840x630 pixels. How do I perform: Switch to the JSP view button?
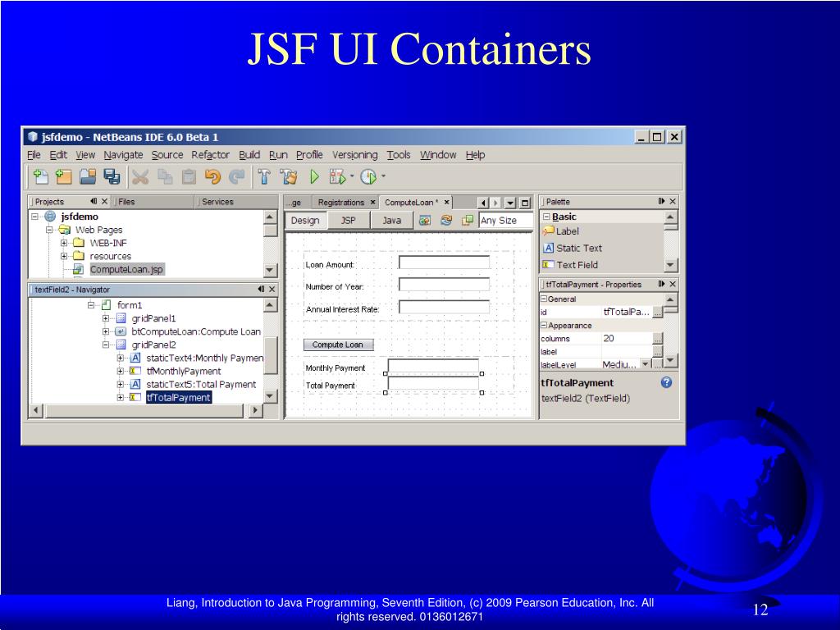pos(348,220)
